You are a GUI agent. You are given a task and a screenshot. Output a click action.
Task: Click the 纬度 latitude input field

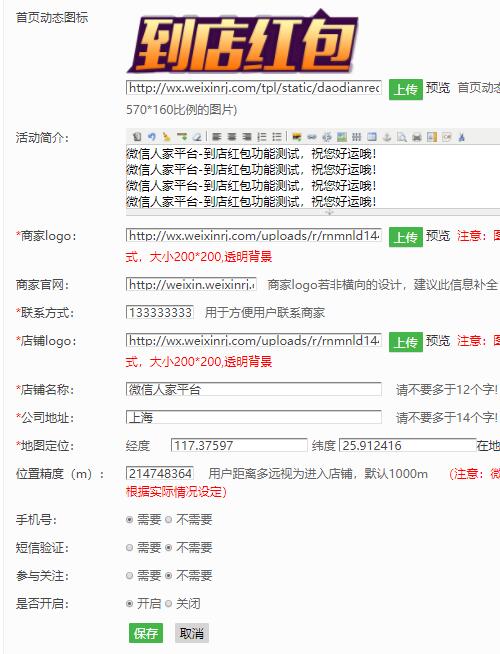(x=408, y=445)
